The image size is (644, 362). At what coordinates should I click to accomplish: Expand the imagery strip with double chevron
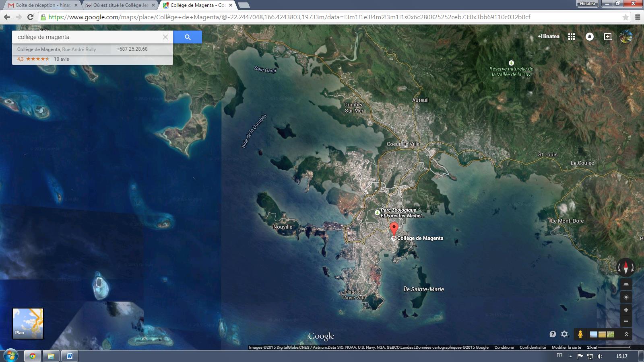(x=626, y=334)
